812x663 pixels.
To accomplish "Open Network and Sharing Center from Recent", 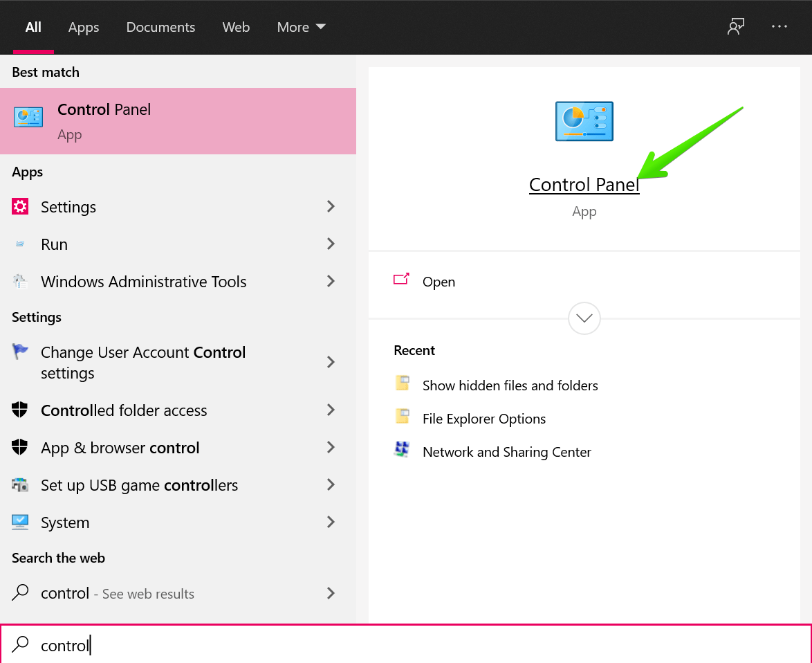I will click(507, 452).
